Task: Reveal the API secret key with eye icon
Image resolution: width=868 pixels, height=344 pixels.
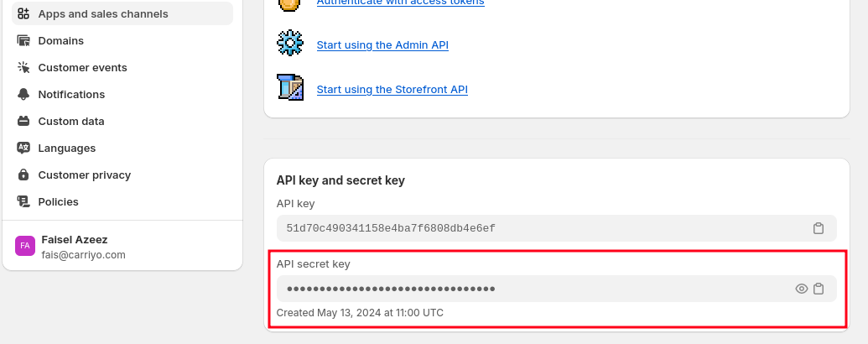Action: click(x=801, y=289)
